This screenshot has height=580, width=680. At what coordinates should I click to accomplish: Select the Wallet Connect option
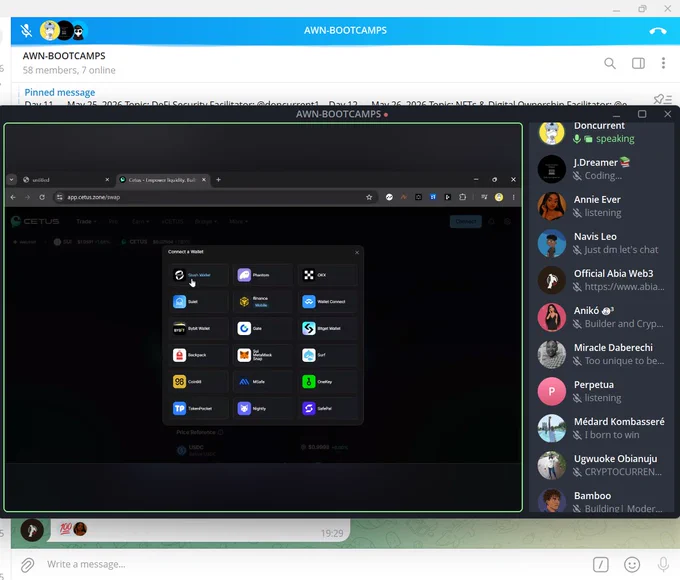tap(327, 301)
